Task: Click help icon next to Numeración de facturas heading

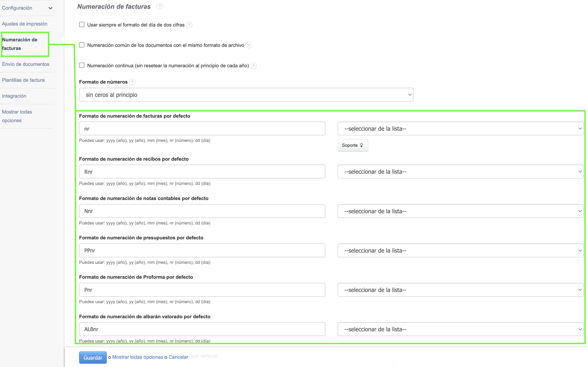Action: [x=159, y=6]
